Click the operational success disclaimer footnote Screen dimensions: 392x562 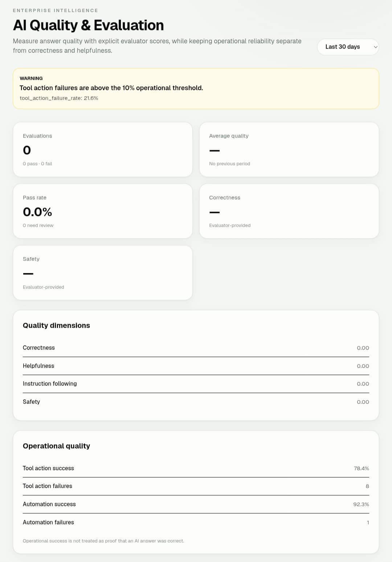coord(103,541)
